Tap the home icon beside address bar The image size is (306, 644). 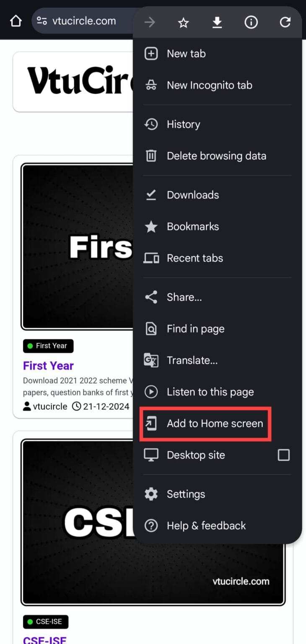[x=16, y=21]
